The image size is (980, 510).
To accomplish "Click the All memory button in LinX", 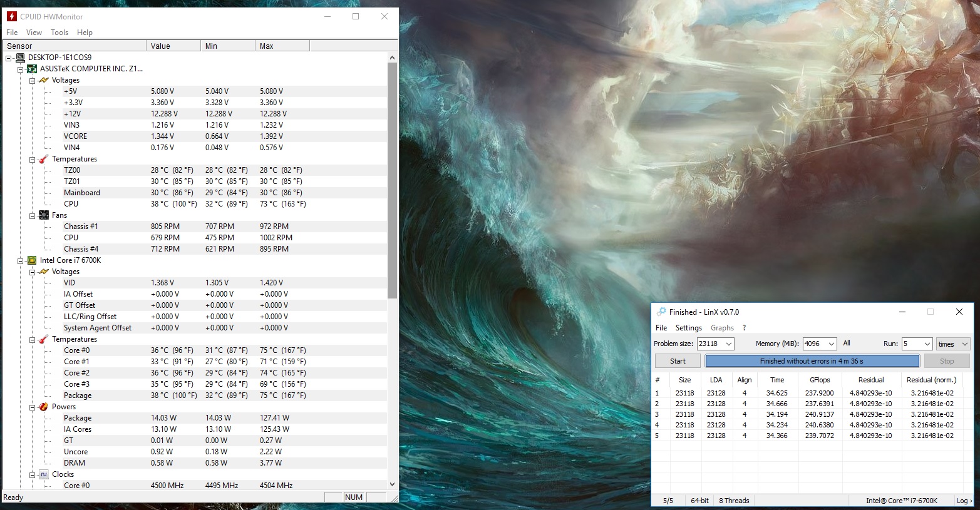I will pos(847,343).
